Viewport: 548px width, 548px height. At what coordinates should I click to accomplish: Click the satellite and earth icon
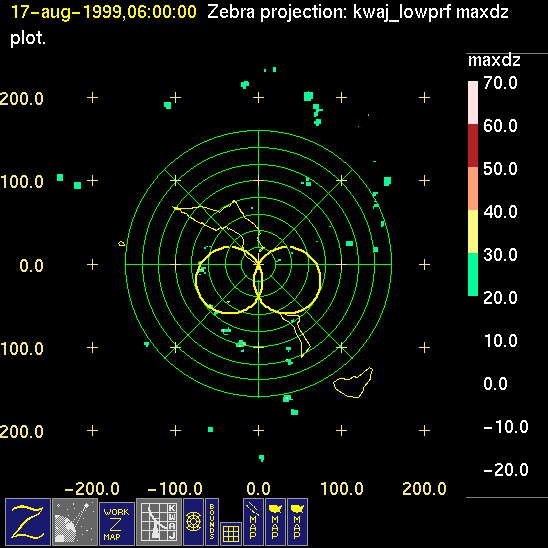pyautogui.click(x=75, y=522)
